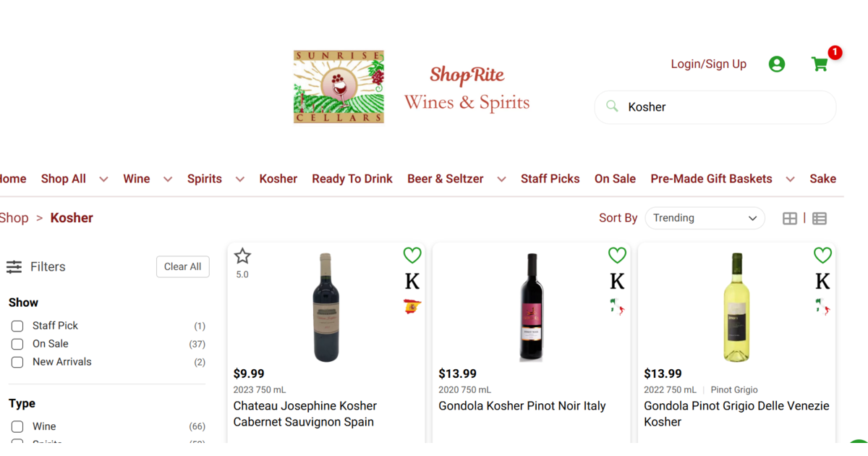Click the Clear All filters button
Image resolution: width=868 pixels, height=456 pixels.
[x=182, y=266]
